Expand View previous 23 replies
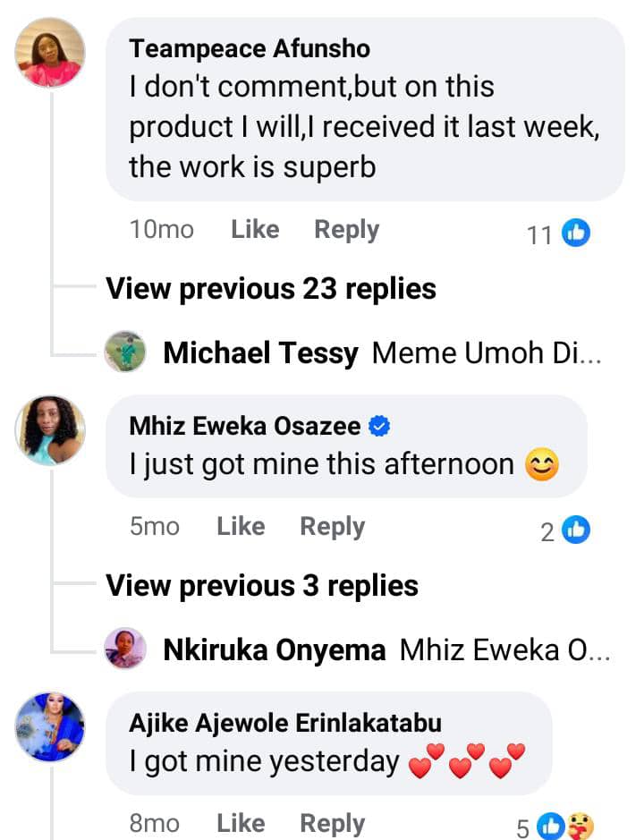Screen dimensions: 644x840 [x=271, y=289]
